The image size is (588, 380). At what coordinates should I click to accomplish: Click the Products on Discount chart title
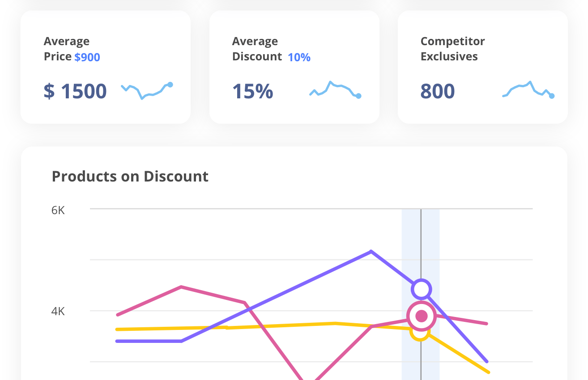(x=130, y=176)
